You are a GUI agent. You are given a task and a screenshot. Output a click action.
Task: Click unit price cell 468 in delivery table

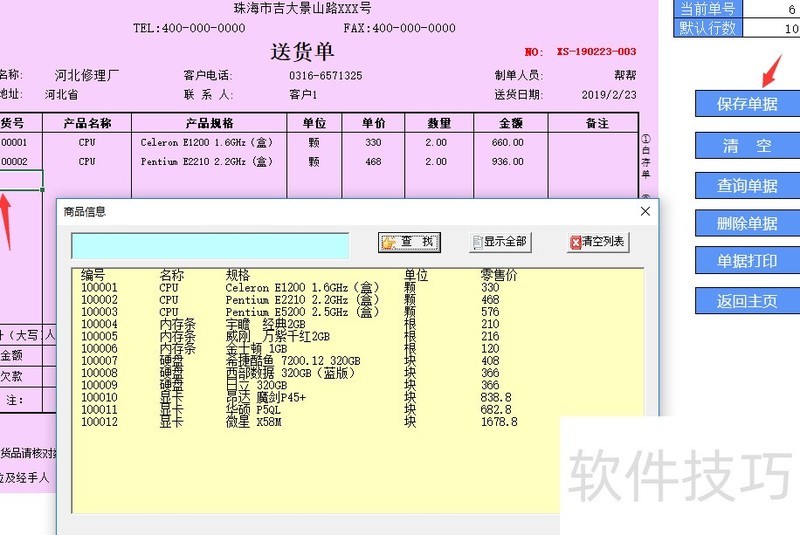click(x=373, y=162)
